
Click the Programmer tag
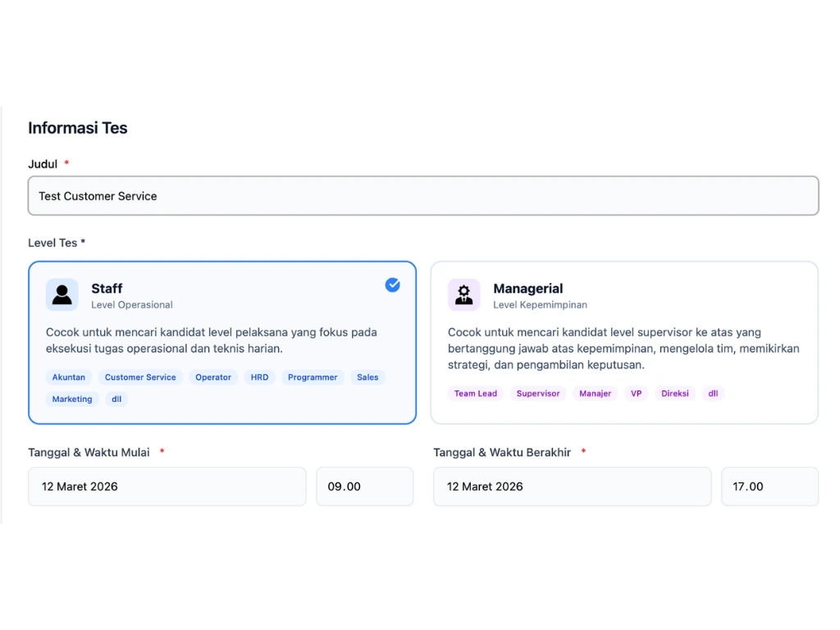(x=313, y=377)
